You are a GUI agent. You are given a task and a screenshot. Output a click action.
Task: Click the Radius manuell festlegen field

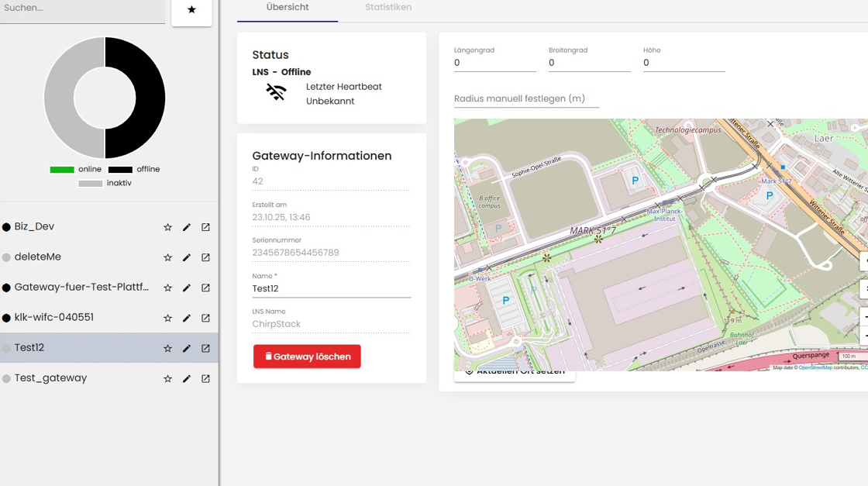tap(526, 99)
